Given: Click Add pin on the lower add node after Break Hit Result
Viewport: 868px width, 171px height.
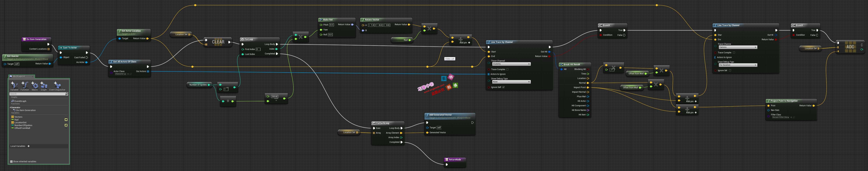Looking at the screenshot, I should click(x=691, y=113).
